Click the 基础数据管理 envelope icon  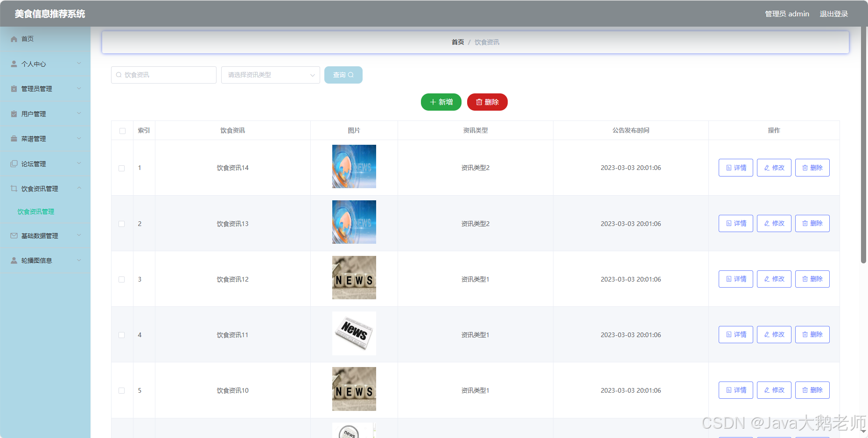14,235
